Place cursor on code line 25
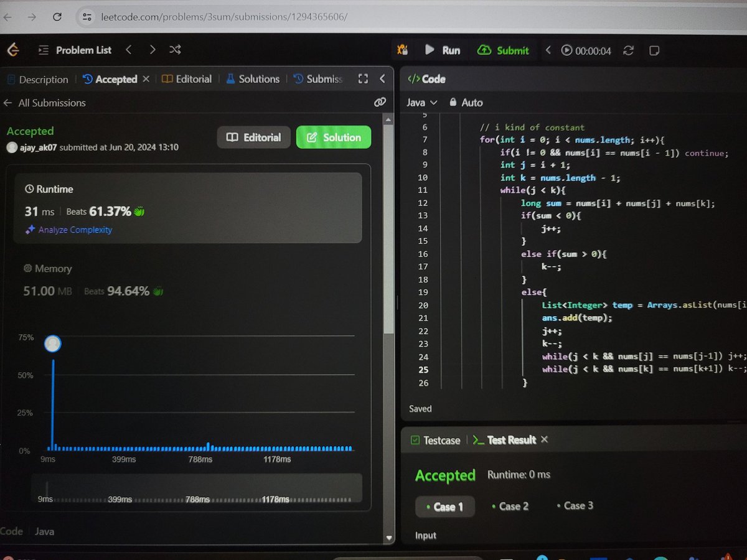Image resolution: width=747 pixels, height=560 pixels. 644,370
